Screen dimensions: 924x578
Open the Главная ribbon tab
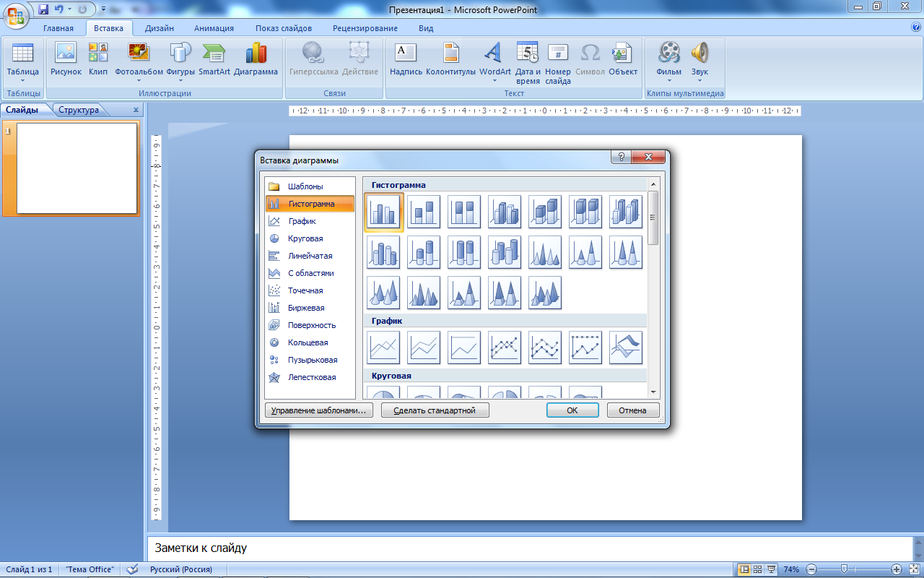pyautogui.click(x=58, y=28)
